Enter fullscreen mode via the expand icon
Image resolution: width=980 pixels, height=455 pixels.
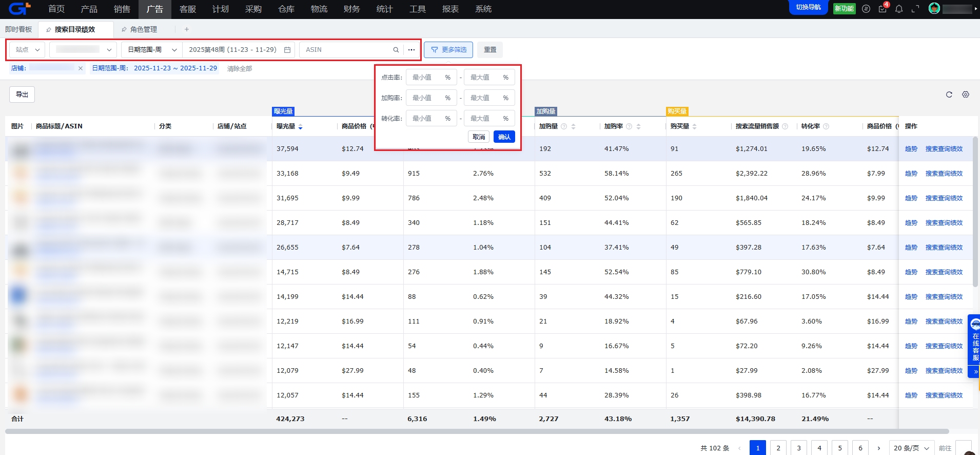pyautogui.click(x=915, y=9)
